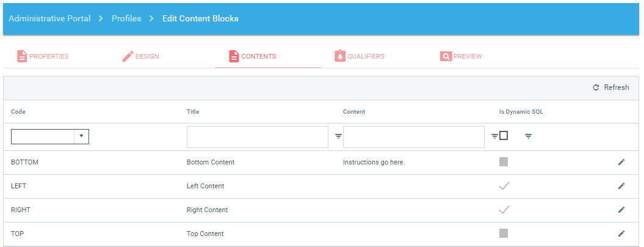Image resolution: width=644 pixels, height=247 pixels.
Task: Focus the Title filter text field
Action: [257, 137]
